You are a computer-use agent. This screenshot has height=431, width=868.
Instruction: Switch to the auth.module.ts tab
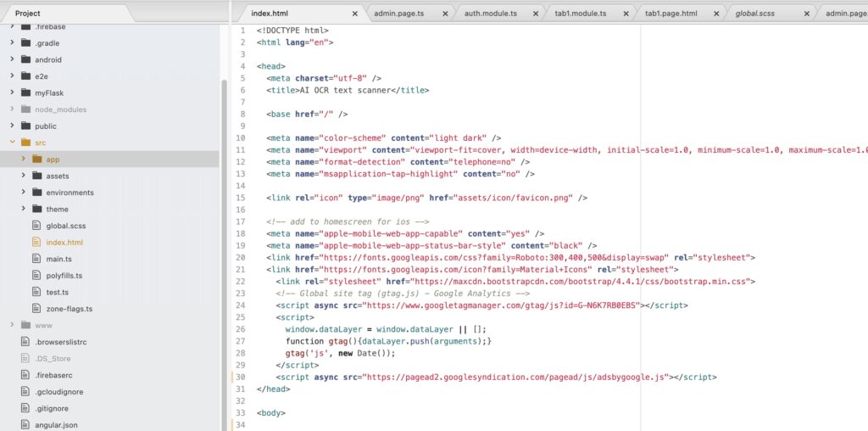[500, 14]
